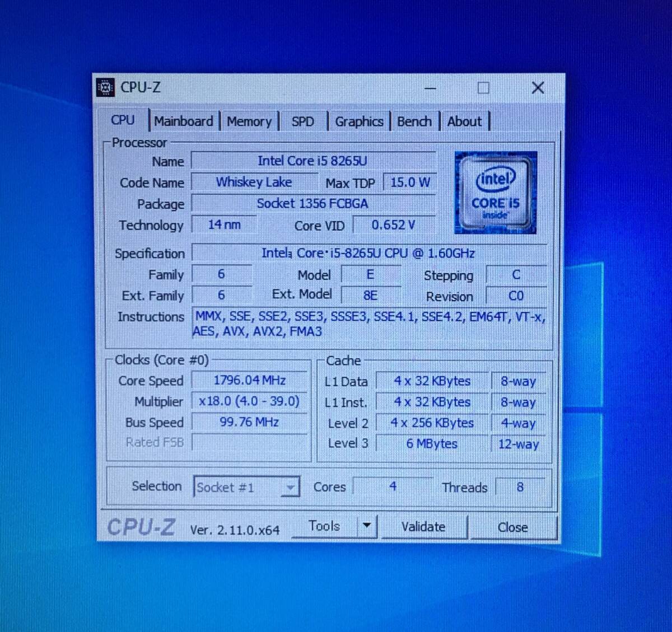Click the Level 3 12-way value
The width and height of the screenshot is (672, 632).
click(x=519, y=444)
